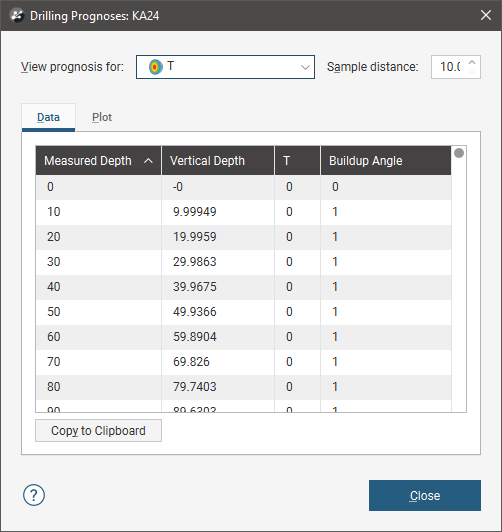Click Copy to Clipboard button
This screenshot has height=532, width=502.
pyautogui.click(x=98, y=431)
